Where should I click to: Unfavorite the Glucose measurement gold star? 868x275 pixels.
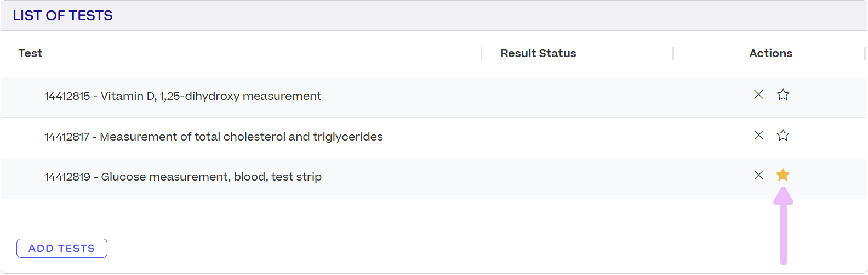tap(783, 175)
